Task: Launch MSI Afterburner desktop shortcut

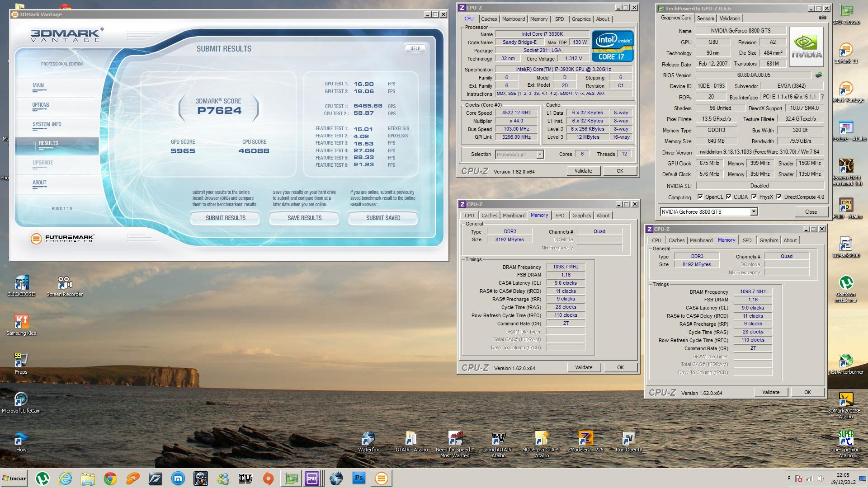Action: point(846,364)
